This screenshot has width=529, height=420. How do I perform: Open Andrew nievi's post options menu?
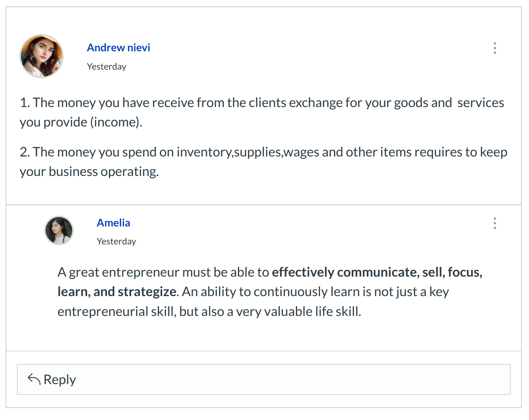tap(495, 48)
